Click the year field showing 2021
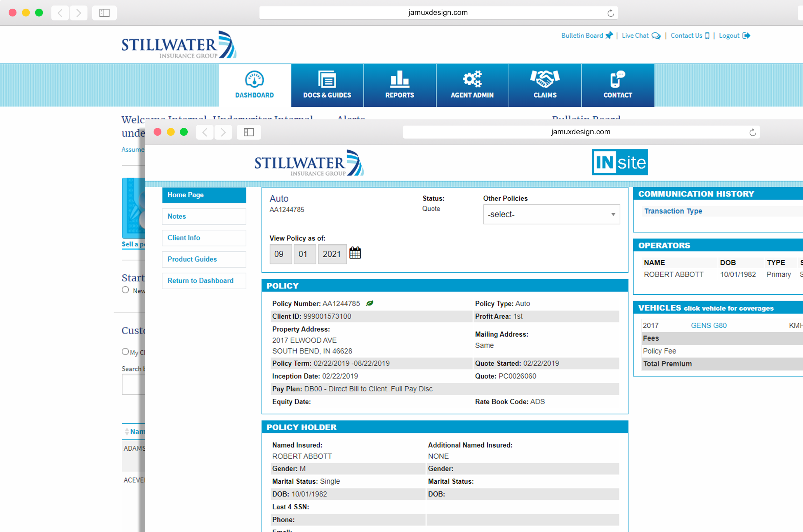 coord(332,254)
